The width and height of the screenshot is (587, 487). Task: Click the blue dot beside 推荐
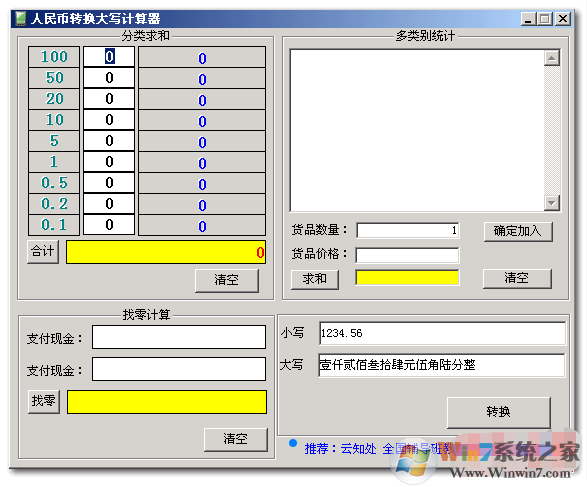[293, 444]
